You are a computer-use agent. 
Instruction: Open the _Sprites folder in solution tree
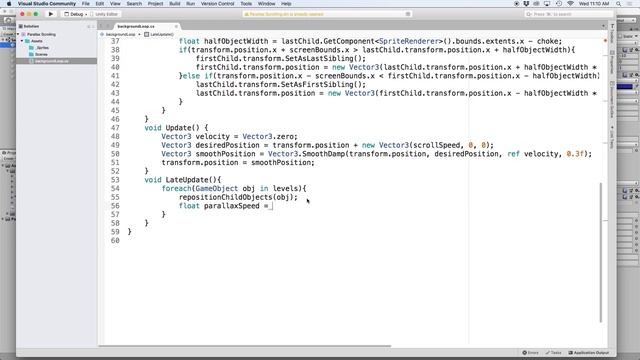pyautogui.click(x=39, y=47)
